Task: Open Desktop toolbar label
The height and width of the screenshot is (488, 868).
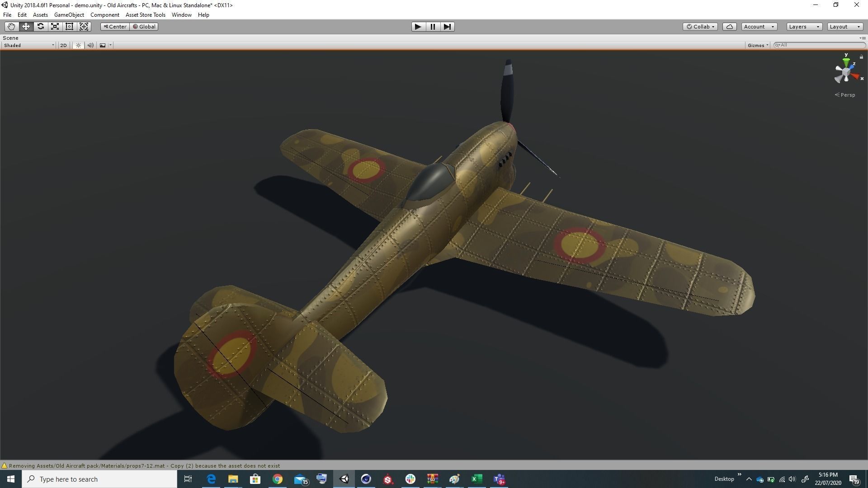Action: pyautogui.click(x=724, y=479)
